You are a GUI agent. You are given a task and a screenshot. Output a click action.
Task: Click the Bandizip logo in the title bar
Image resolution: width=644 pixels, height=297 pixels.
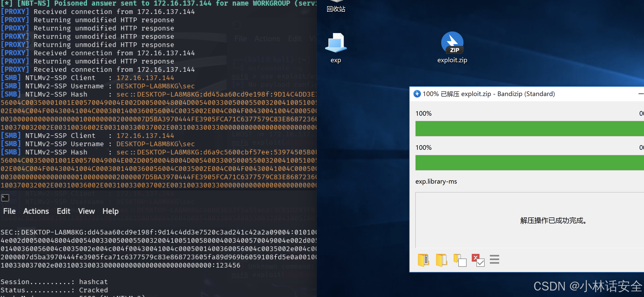point(417,94)
